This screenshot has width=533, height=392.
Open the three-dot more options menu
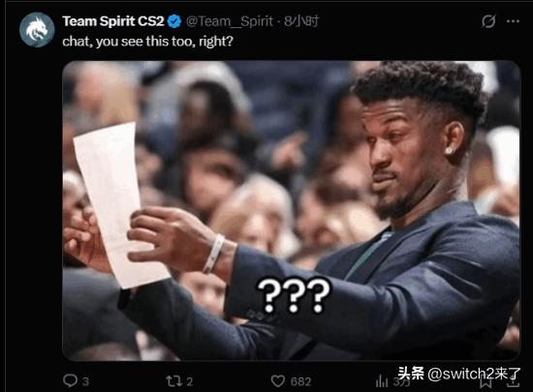point(513,21)
